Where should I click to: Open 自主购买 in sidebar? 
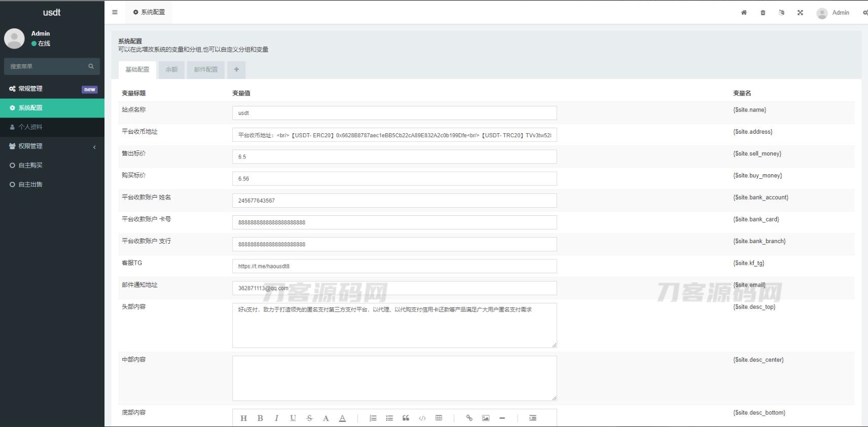(x=30, y=165)
